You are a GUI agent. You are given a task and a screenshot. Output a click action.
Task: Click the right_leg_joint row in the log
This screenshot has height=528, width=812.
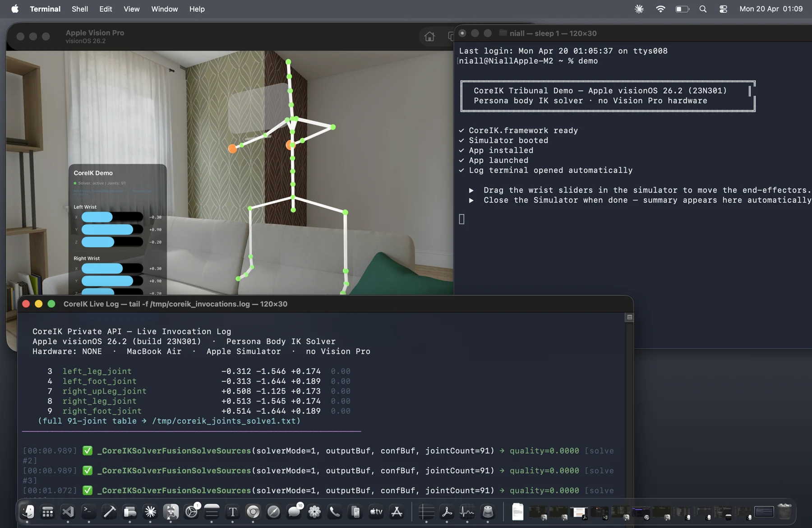[198, 401]
